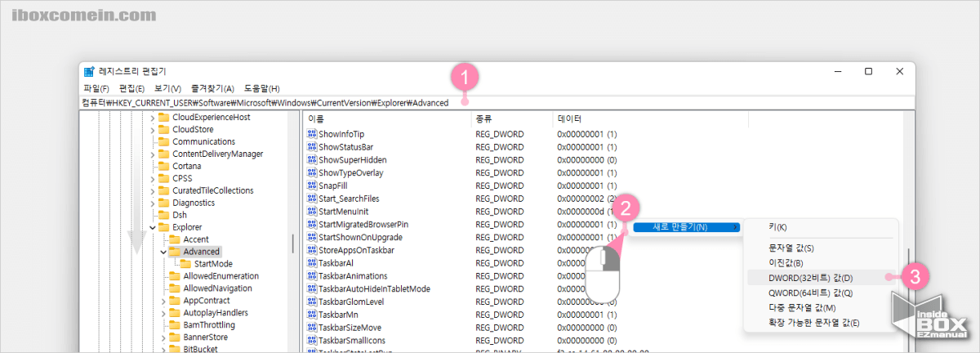980x353 pixels.
Task: Click the Communications folder icon
Action: pos(163,141)
